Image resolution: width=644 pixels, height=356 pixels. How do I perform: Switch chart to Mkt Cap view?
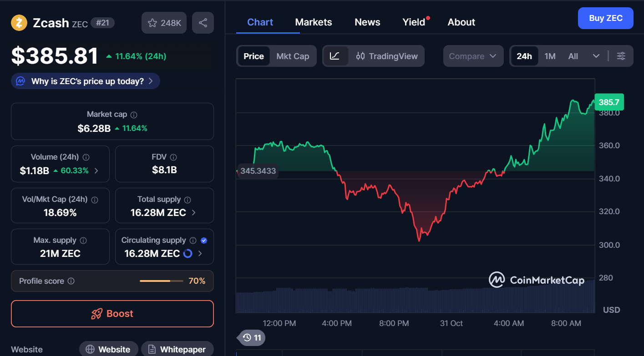pos(293,56)
